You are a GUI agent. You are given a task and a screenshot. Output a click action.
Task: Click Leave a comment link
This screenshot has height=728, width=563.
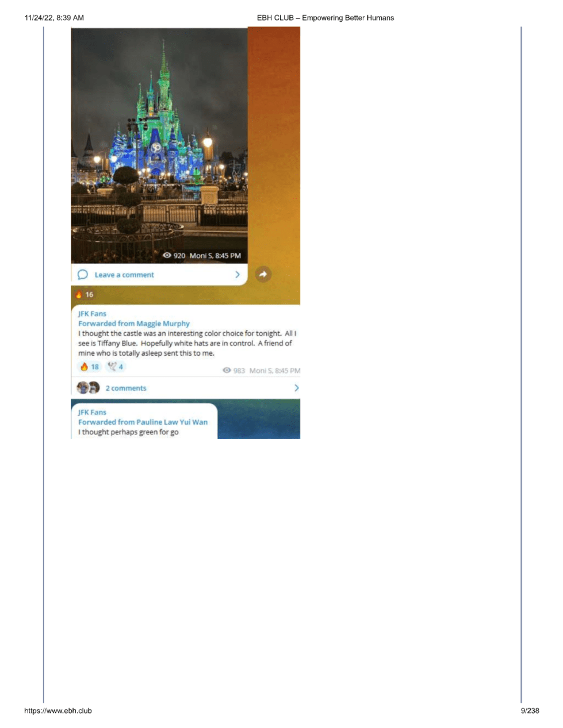coord(124,275)
